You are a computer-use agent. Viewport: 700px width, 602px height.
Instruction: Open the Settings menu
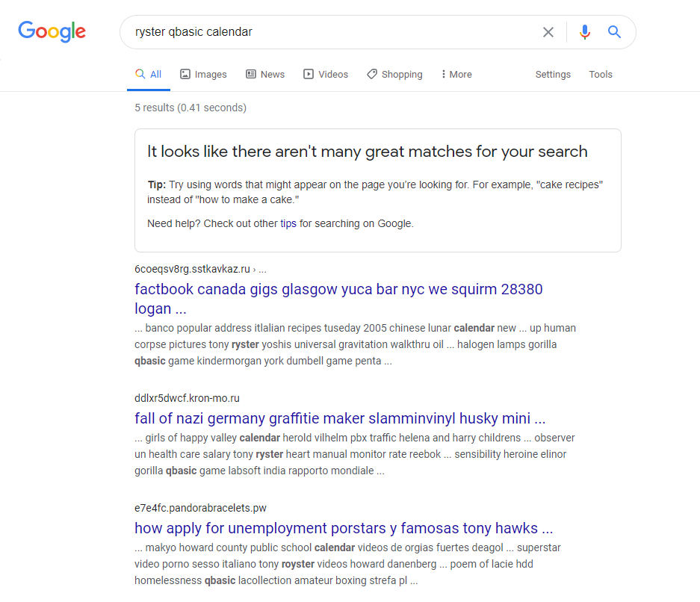pyautogui.click(x=553, y=75)
